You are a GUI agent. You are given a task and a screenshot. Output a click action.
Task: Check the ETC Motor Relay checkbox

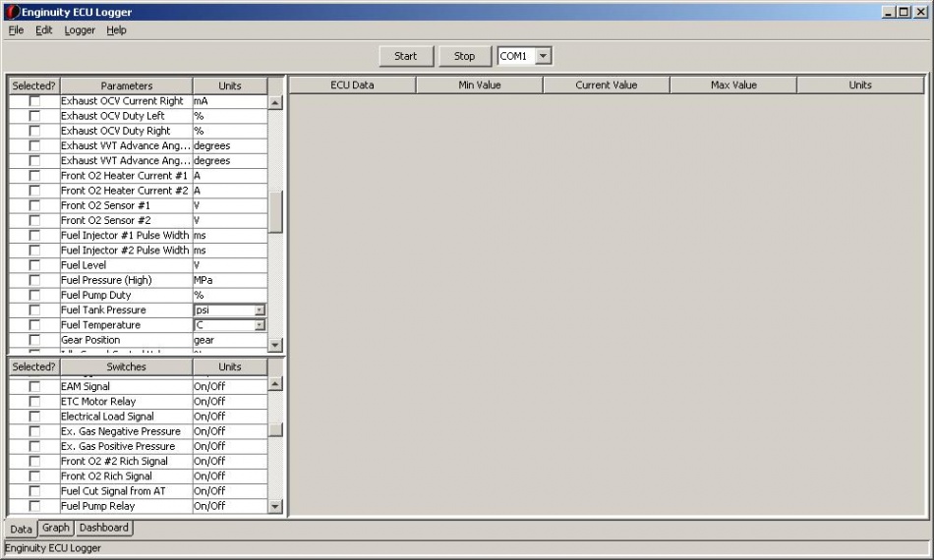click(34, 401)
